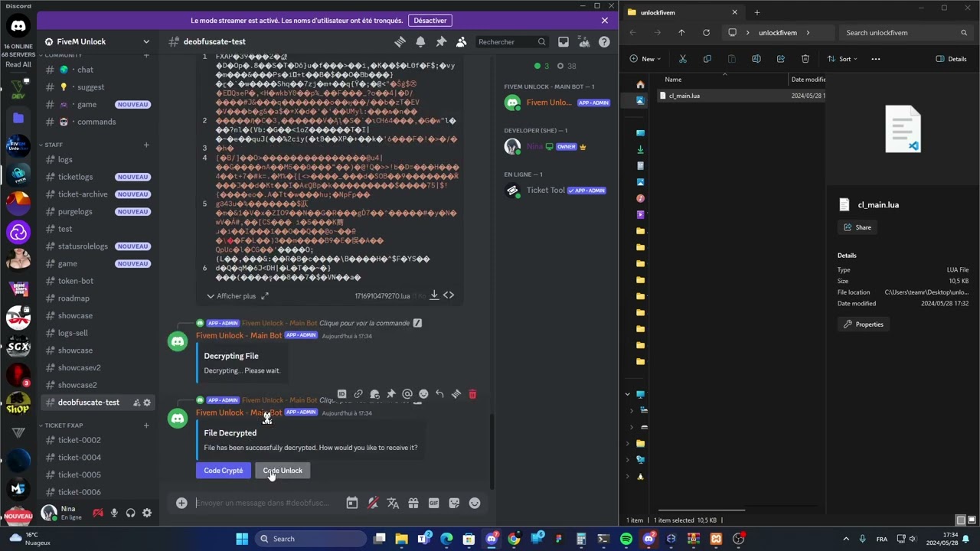The height and width of the screenshot is (551, 980).
Task: Reply arrow icon in message hover toolbar
Action: pyautogui.click(x=439, y=394)
